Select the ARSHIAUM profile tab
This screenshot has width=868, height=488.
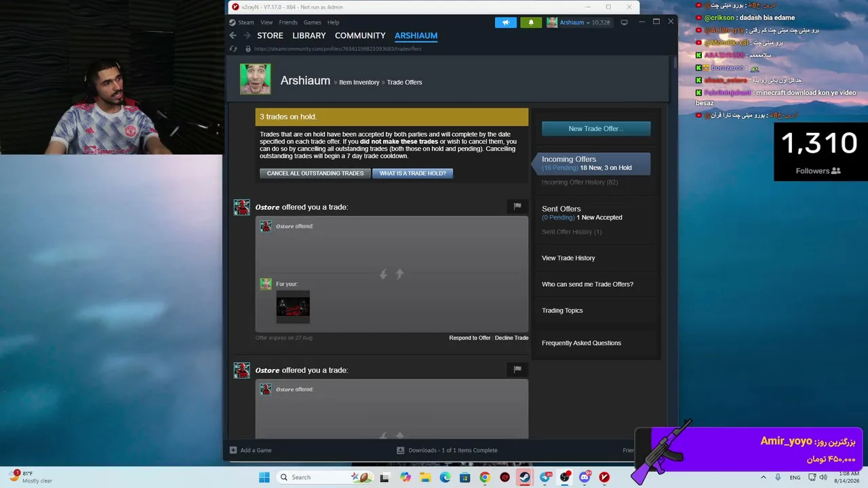pyautogui.click(x=416, y=35)
